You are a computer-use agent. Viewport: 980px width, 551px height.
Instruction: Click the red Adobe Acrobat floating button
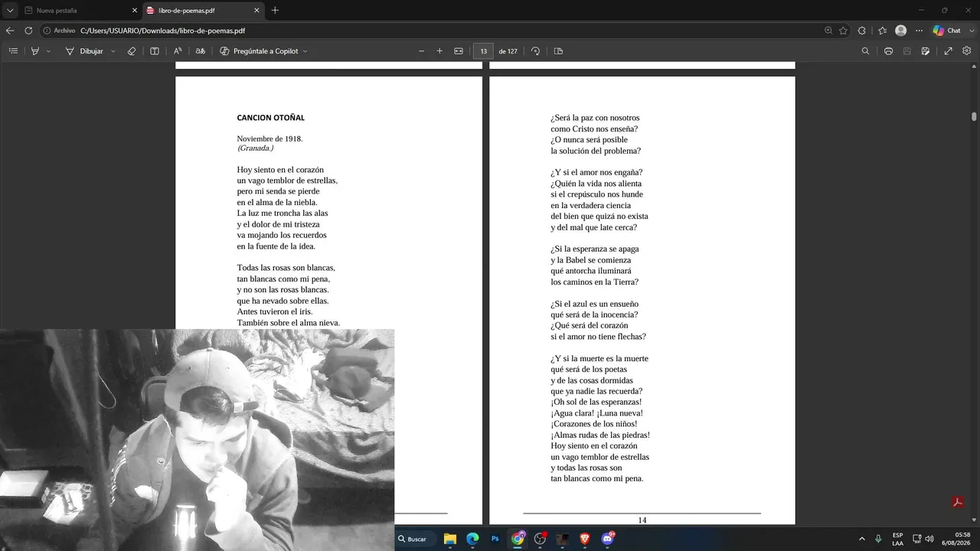(x=957, y=502)
